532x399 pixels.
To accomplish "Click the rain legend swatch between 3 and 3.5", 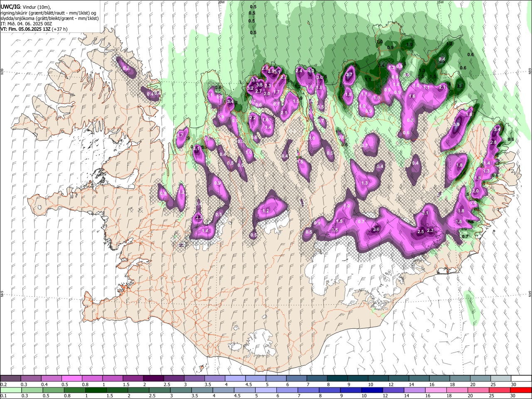I will click(x=181, y=390).
